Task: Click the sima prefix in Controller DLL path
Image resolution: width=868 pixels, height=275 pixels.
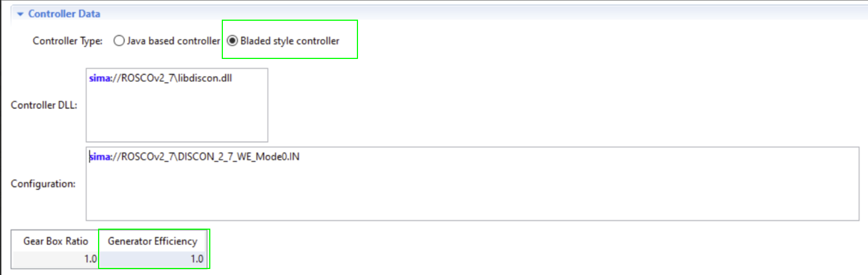Action: pos(99,78)
